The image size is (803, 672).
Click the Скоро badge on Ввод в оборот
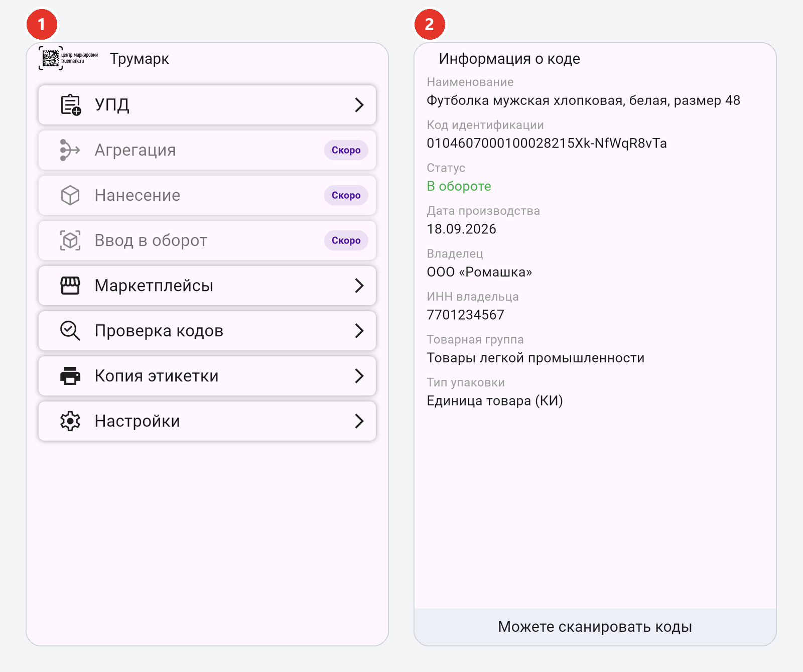[x=346, y=240]
